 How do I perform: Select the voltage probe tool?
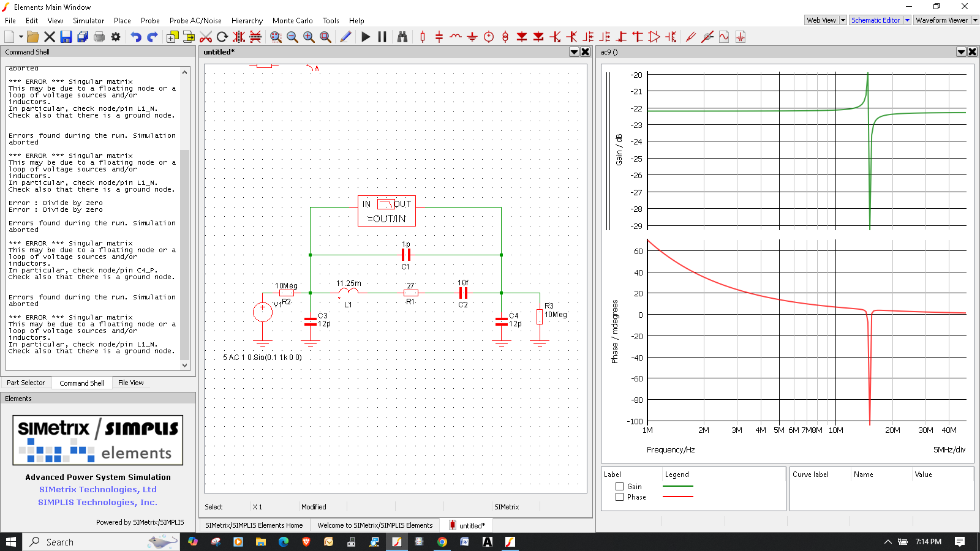tap(691, 37)
